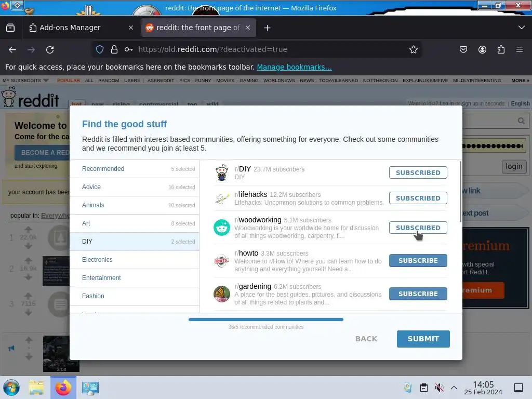The height and width of the screenshot is (399, 532).
Task: Click the saved password key icon
Action: click(129, 49)
